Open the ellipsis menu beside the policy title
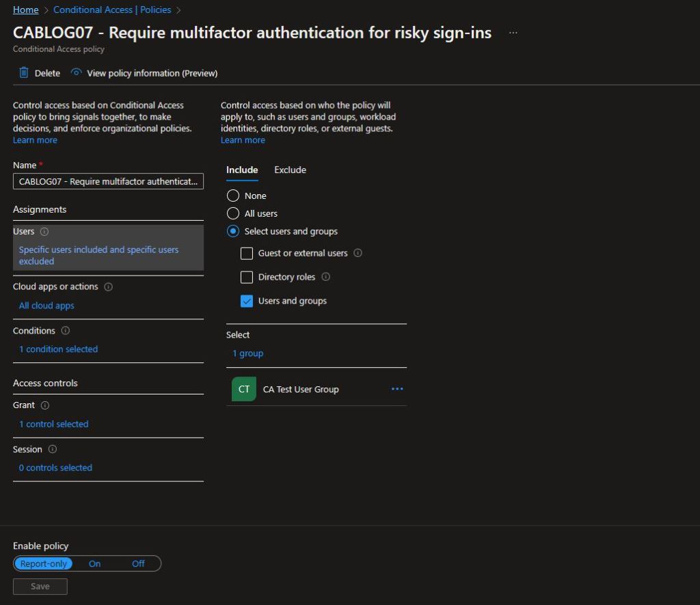Screen dimensions: 700x605 [x=513, y=33]
